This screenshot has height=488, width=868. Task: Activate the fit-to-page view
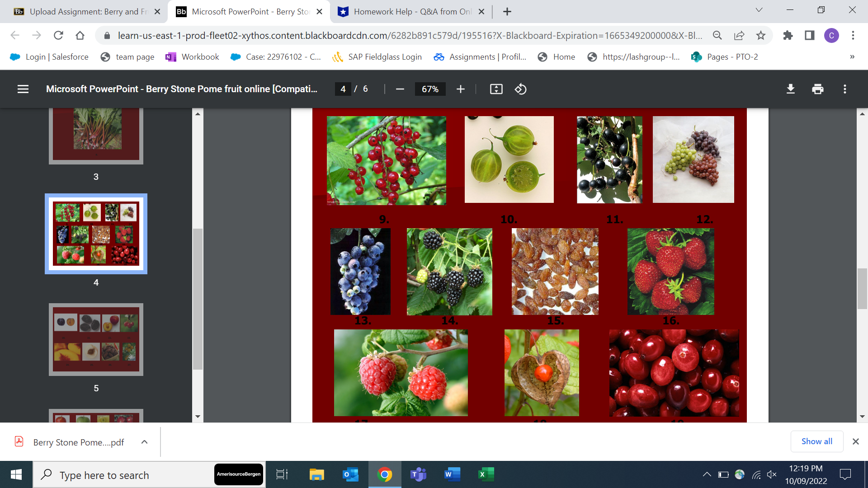(496, 89)
